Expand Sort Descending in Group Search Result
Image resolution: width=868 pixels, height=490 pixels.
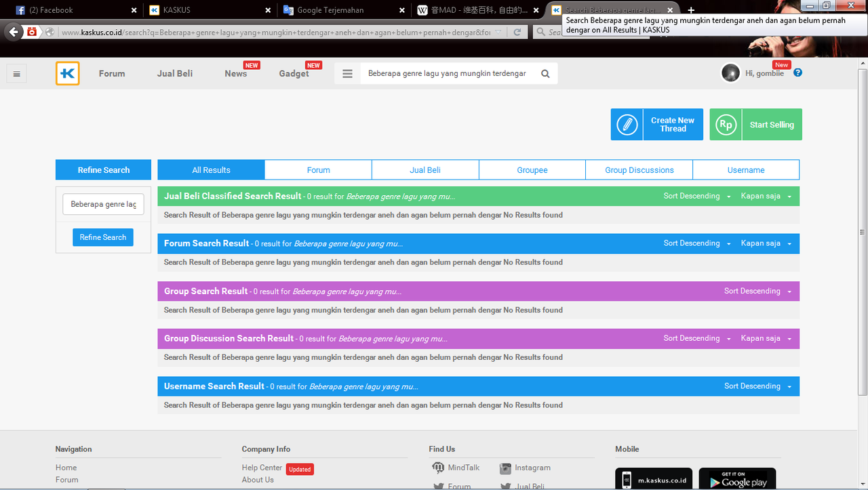point(758,291)
